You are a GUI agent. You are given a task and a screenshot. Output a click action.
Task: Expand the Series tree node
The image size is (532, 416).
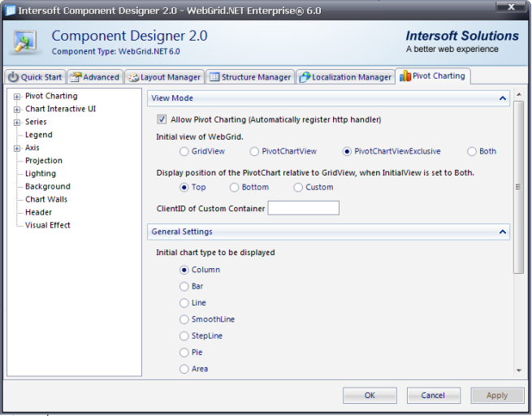pyautogui.click(x=17, y=123)
